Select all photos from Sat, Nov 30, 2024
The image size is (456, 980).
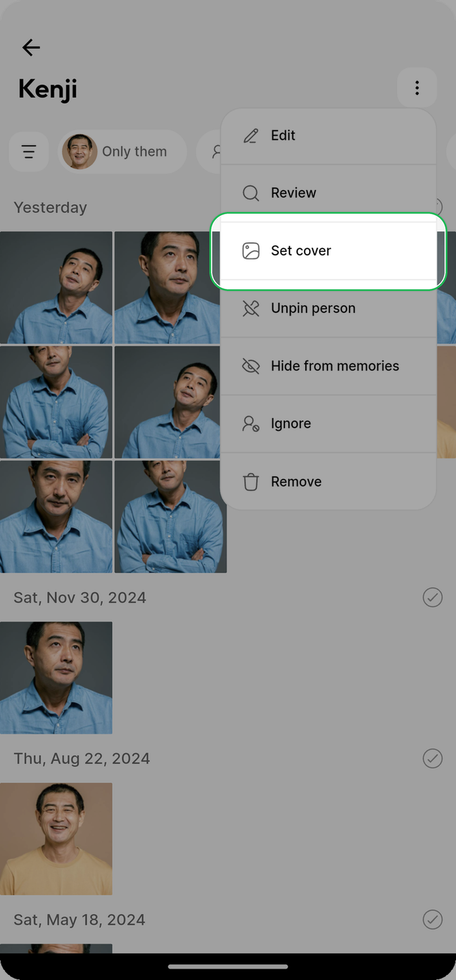point(433,597)
